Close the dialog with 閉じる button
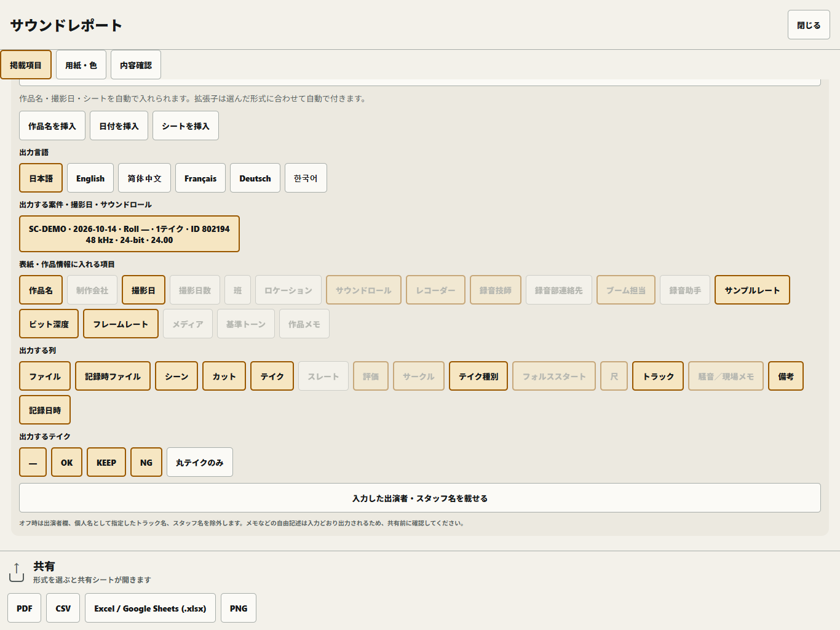This screenshot has width=840, height=630. (809, 25)
